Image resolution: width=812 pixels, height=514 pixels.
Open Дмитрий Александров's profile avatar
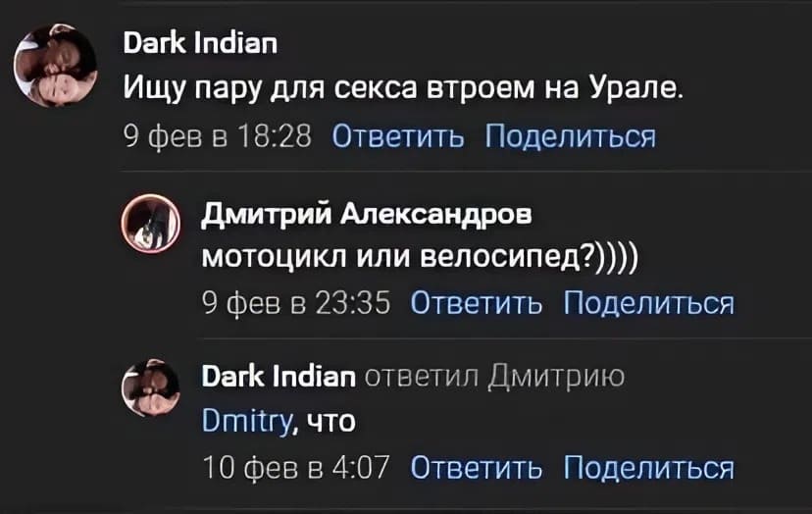(151, 224)
